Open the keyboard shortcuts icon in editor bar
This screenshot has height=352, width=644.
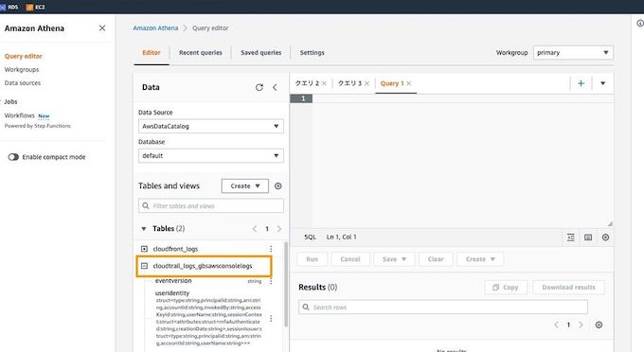tap(588, 238)
